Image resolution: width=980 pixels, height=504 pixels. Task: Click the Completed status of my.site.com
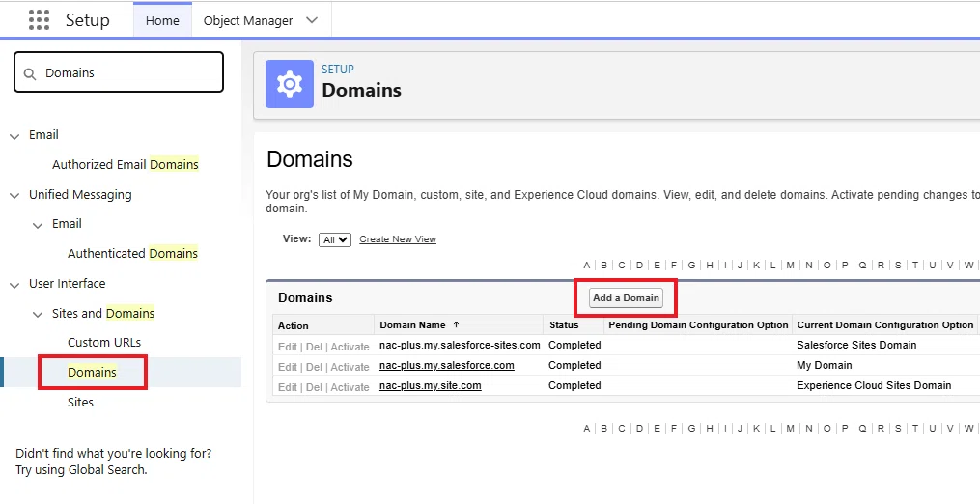574,385
